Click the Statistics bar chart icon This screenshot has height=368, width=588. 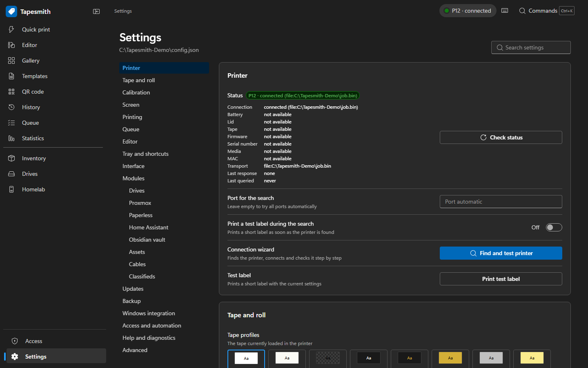(11, 138)
